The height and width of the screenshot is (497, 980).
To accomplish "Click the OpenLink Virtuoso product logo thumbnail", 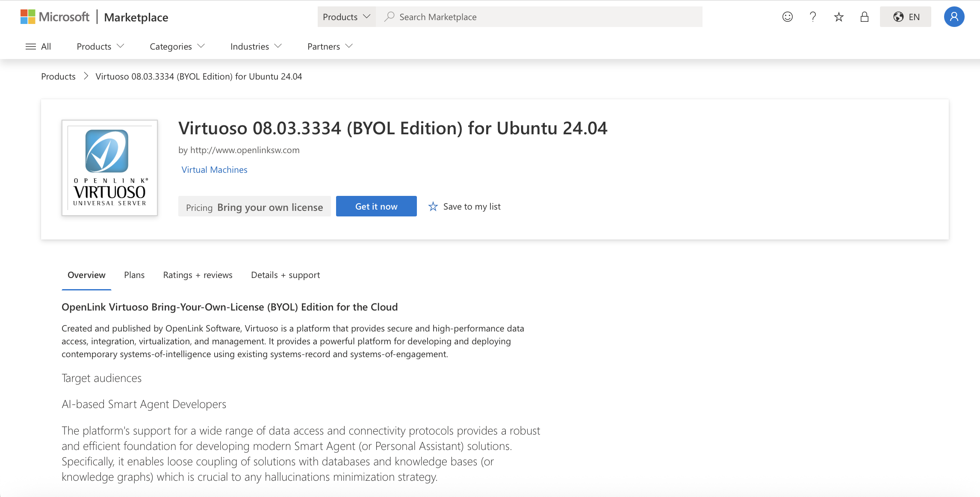I will click(109, 168).
